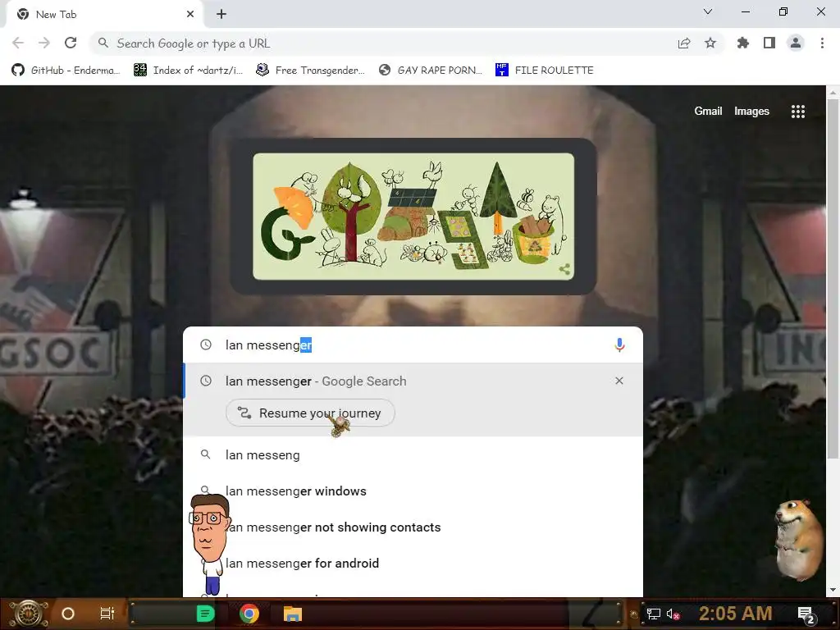Screen dimensions: 840x630
Task: Select lan messenger not showing contacts suggestion
Action: click(x=413, y=527)
